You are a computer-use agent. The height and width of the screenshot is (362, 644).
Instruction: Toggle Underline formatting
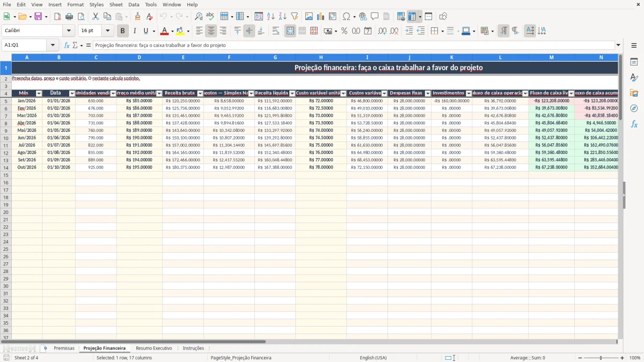click(x=146, y=31)
